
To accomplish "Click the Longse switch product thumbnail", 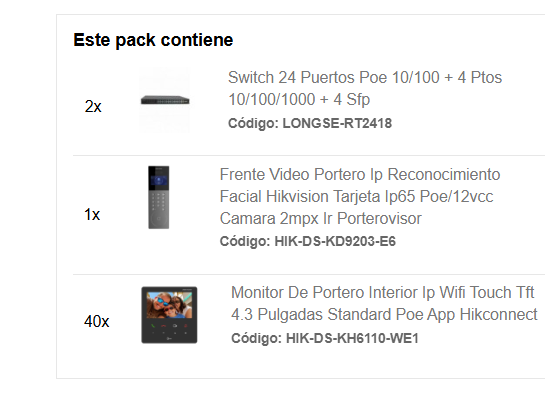I will 165,100.
